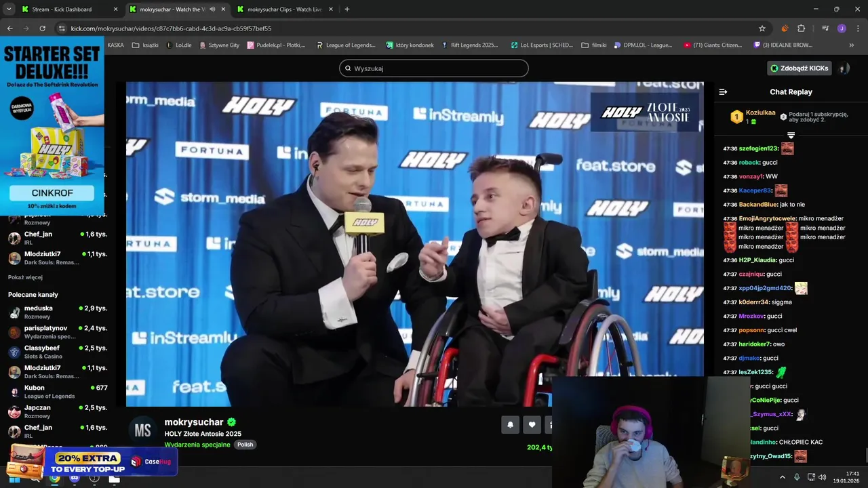
Task: Open the Classybeef recommended channel
Action: point(58,352)
